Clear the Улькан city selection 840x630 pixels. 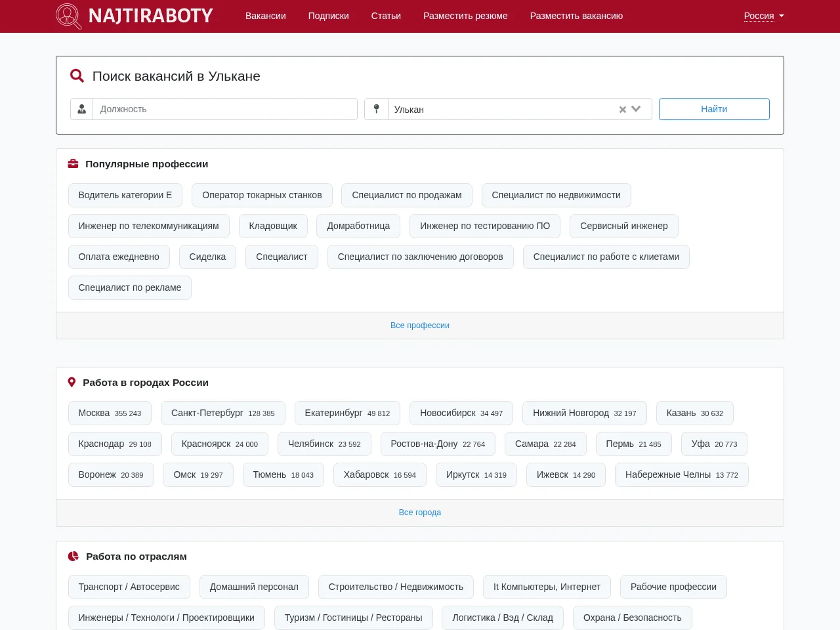pyautogui.click(x=623, y=110)
